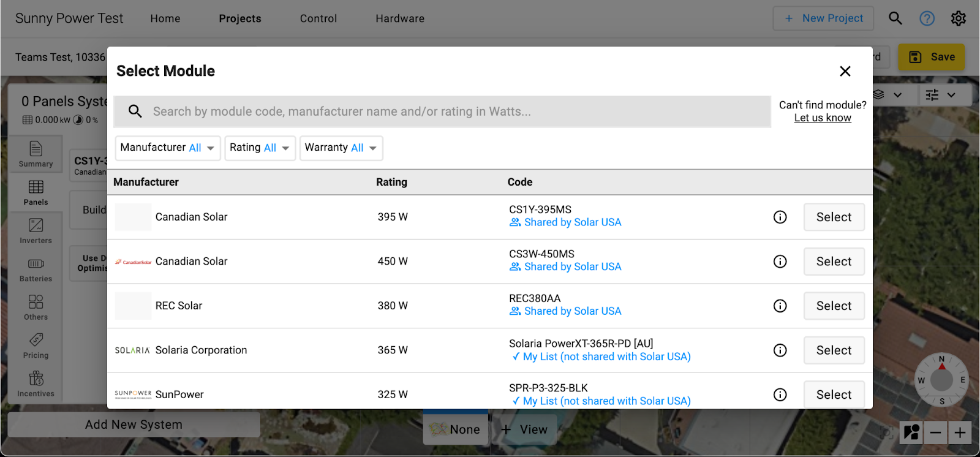Go to the Home menu
The image size is (980, 457).
pyautogui.click(x=165, y=18)
